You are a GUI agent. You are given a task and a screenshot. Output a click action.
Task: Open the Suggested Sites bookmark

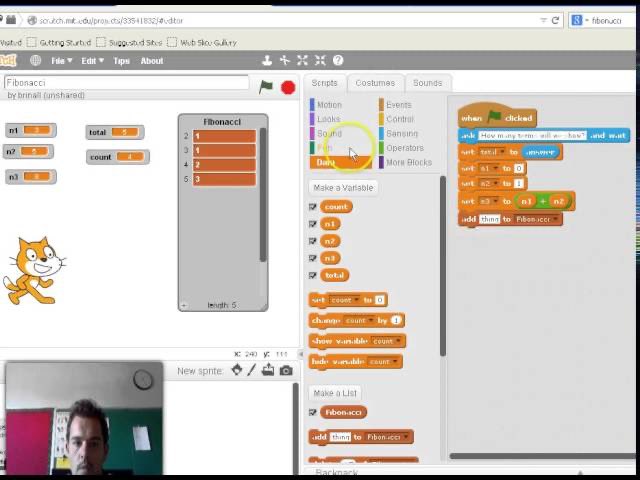pyautogui.click(x=129, y=42)
